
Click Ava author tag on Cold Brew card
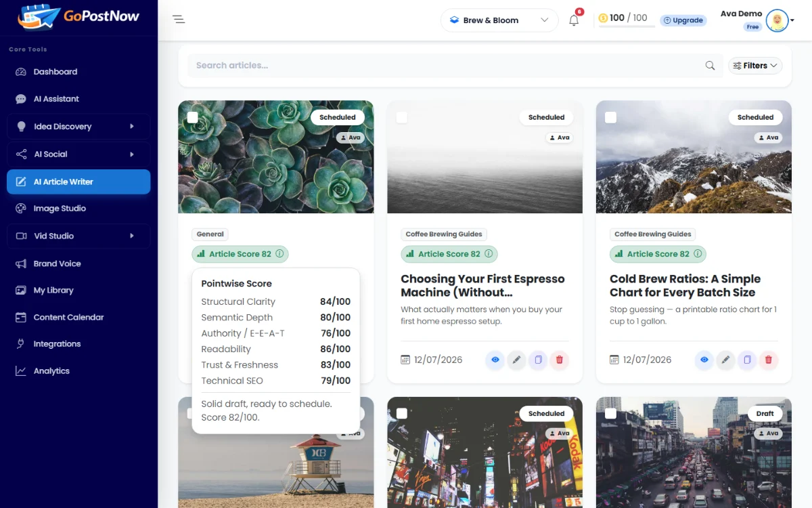[x=768, y=137]
